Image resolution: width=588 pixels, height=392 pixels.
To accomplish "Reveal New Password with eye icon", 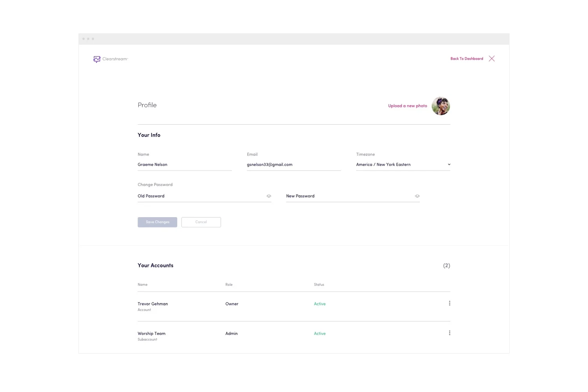I will 417,196.
